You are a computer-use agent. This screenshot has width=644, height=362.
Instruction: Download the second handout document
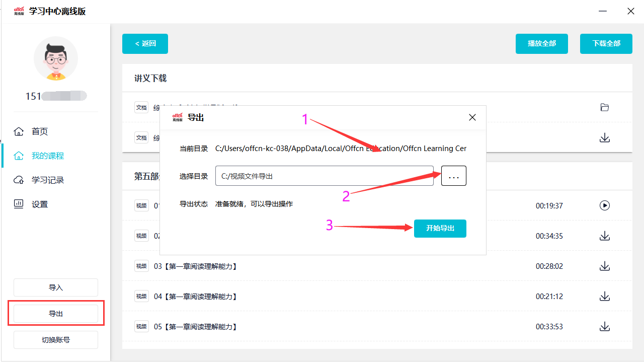[605, 137]
